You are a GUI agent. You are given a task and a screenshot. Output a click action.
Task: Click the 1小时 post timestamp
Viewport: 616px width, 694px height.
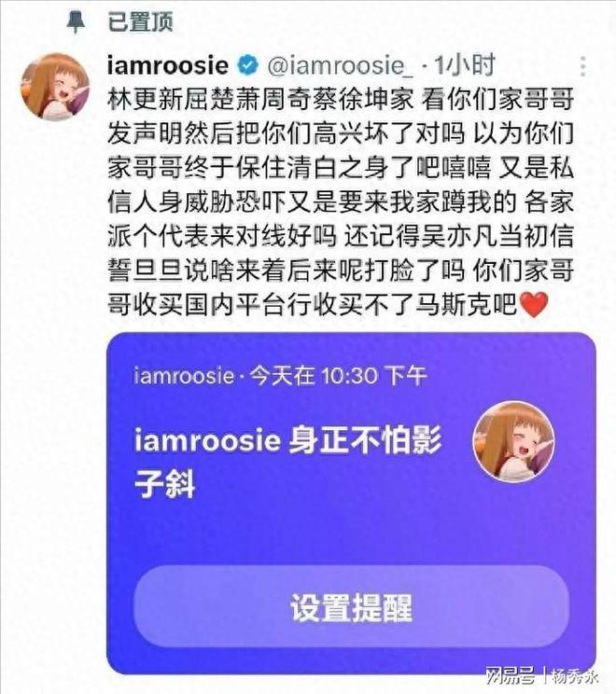coord(465,65)
